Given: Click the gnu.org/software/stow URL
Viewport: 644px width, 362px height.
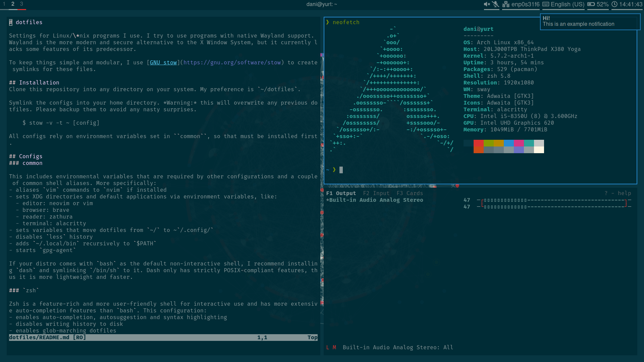Looking at the screenshot, I should click(x=232, y=63).
